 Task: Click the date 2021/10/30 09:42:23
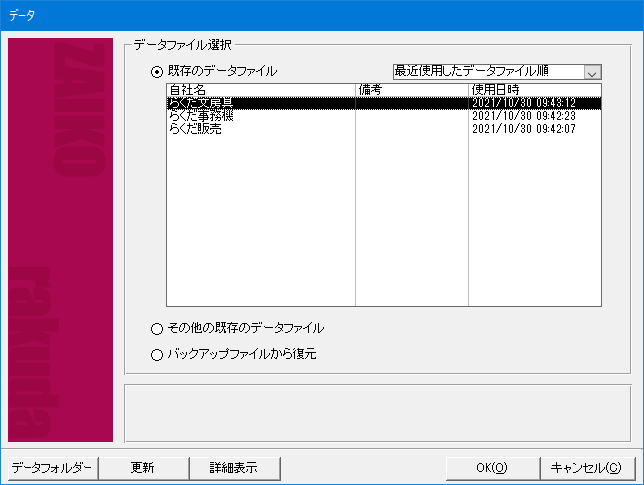click(524, 116)
